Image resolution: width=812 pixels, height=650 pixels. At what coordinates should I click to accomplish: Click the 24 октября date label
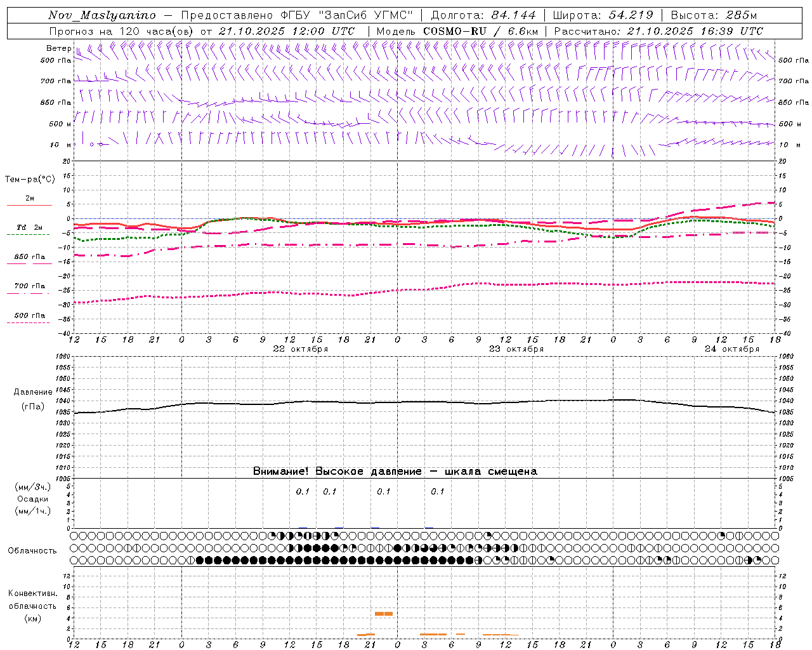click(x=731, y=349)
